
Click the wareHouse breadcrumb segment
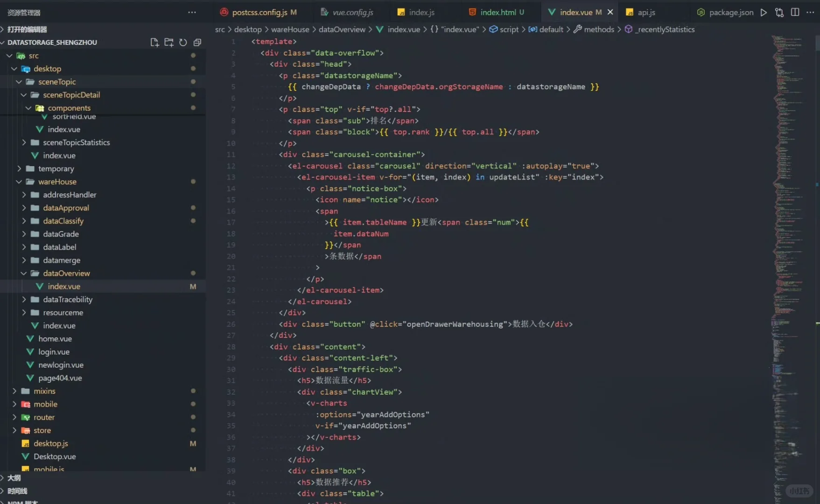click(x=290, y=29)
